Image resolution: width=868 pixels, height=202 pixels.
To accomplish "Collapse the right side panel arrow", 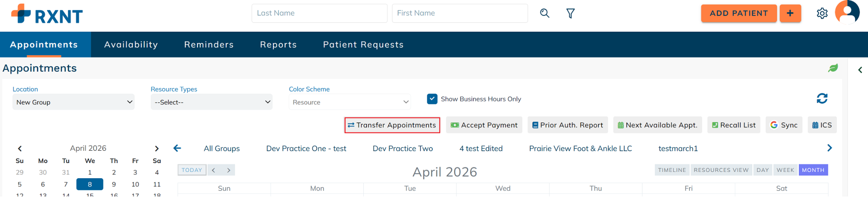I will click(860, 70).
